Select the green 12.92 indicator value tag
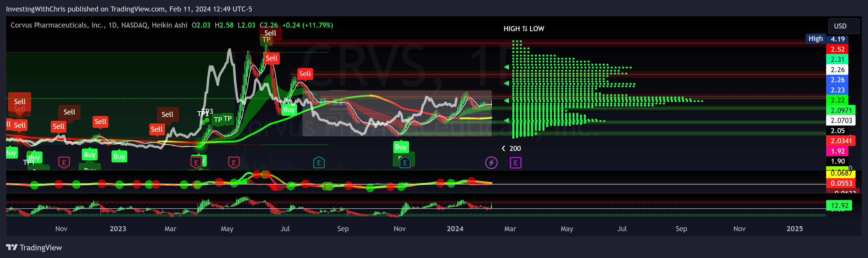Image resolution: width=868 pixels, height=258 pixels. click(x=839, y=205)
